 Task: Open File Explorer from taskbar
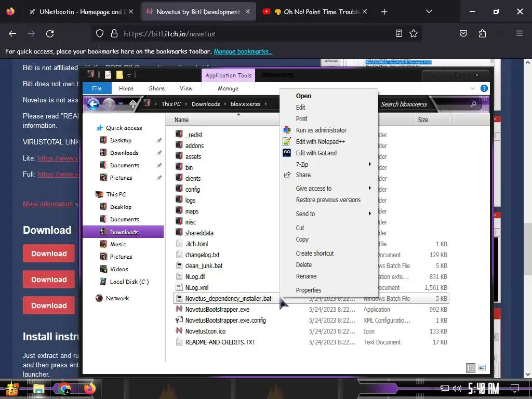point(38,389)
